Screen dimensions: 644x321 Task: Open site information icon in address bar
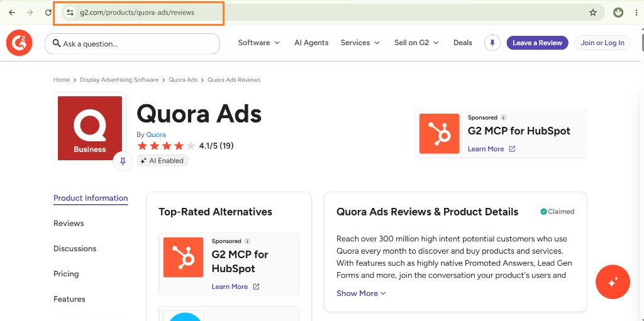click(70, 13)
